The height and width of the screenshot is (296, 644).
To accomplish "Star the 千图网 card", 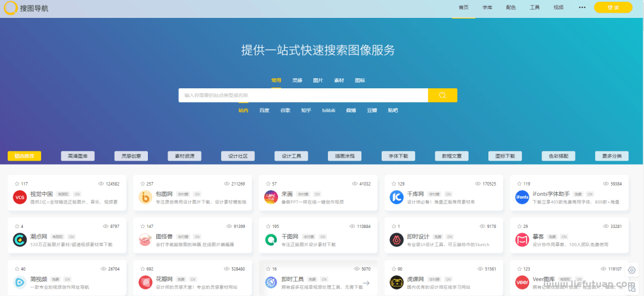I will [268, 227].
